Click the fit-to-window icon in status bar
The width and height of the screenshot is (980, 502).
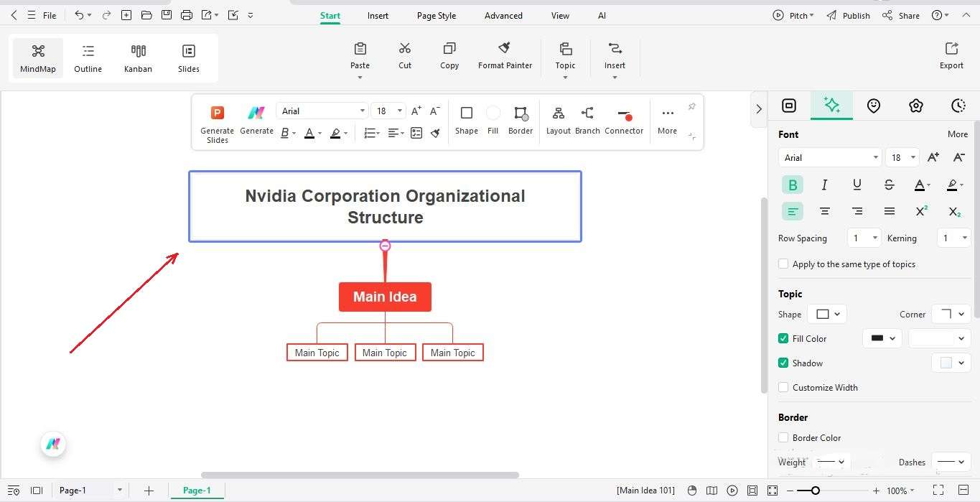tap(772, 491)
